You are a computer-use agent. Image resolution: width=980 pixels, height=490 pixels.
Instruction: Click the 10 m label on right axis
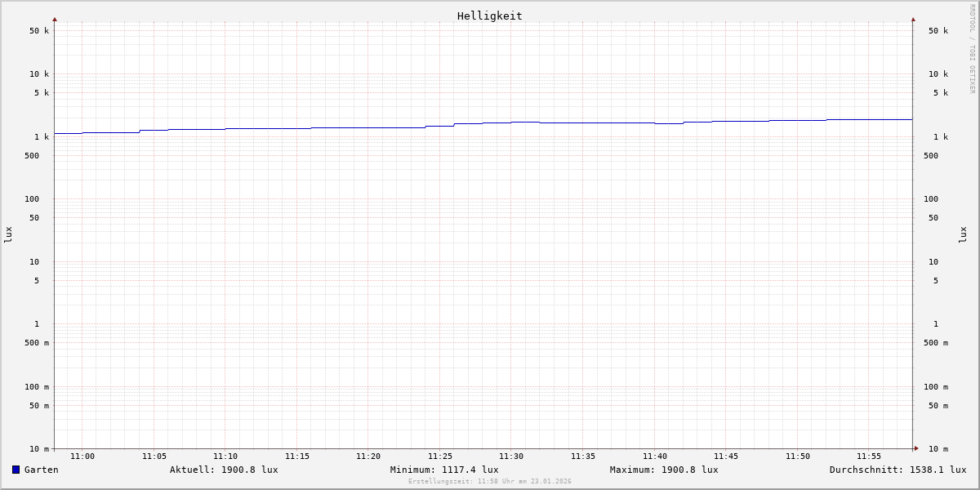[x=938, y=449]
